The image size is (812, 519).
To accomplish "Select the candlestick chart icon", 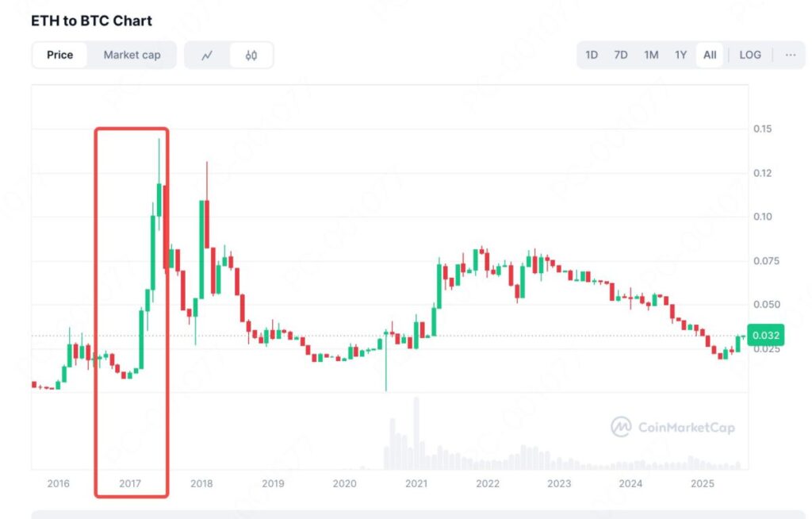I will [251, 55].
